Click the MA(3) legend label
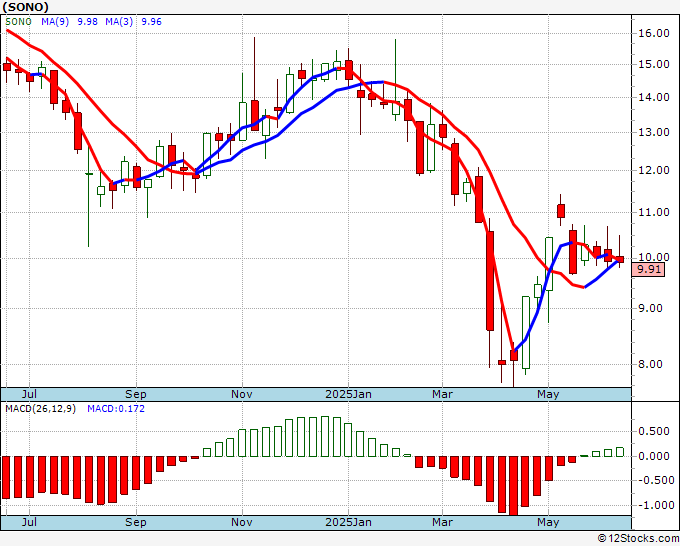 (x=119, y=22)
